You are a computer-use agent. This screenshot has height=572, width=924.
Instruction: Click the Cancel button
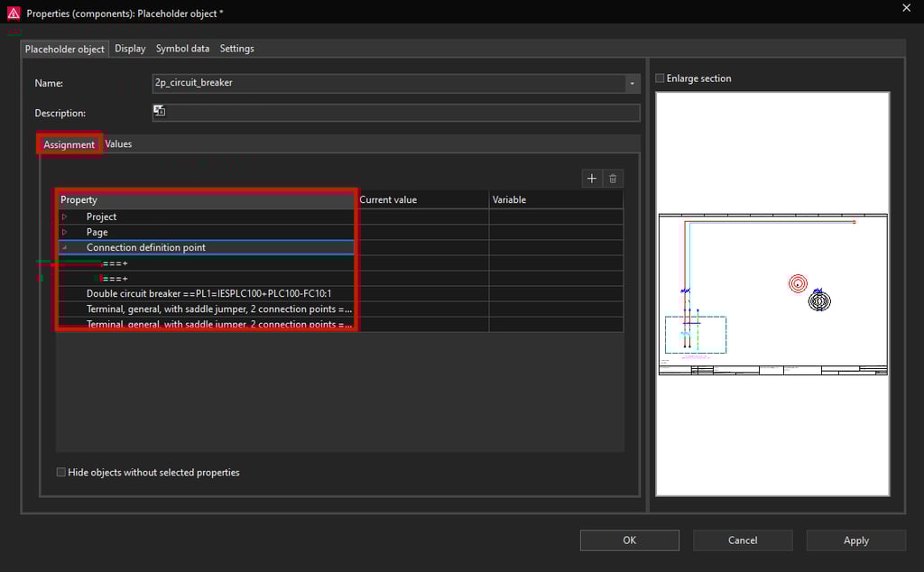click(743, 540)
